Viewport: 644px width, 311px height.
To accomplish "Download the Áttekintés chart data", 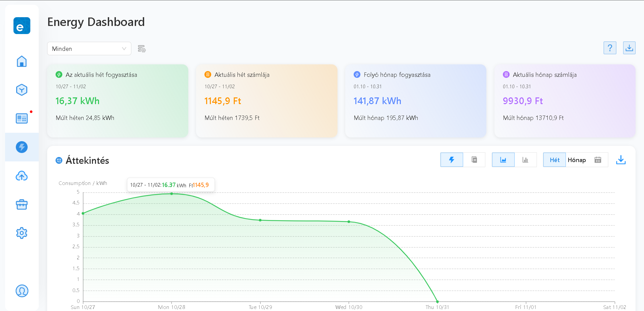I will [620, 160].
